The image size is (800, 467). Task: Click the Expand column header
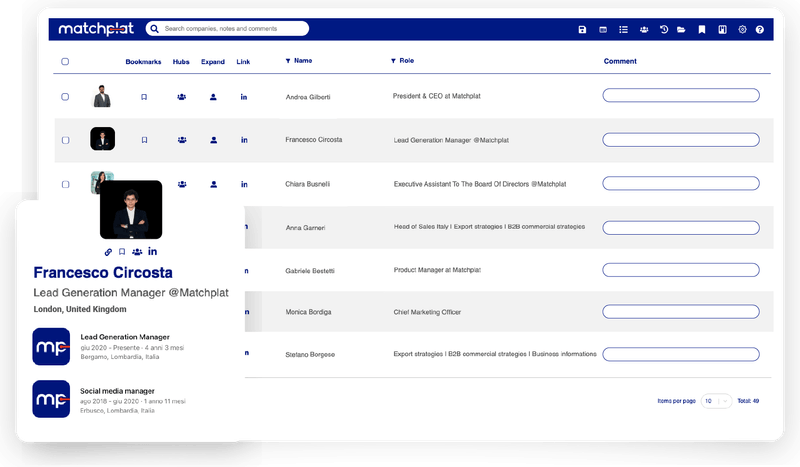click(213, 62)
